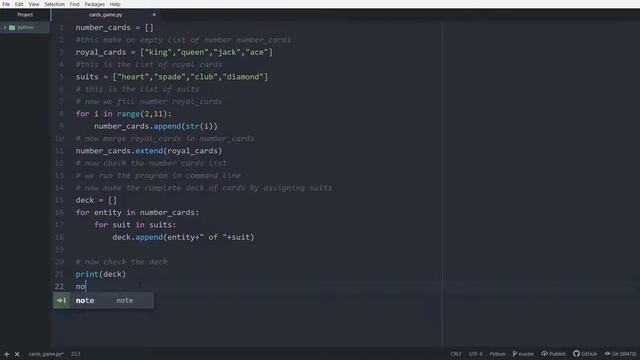Viewport: 640px width, 360px height.
Task: Click line number 1 in the gutter
Action: coord(62,28)
